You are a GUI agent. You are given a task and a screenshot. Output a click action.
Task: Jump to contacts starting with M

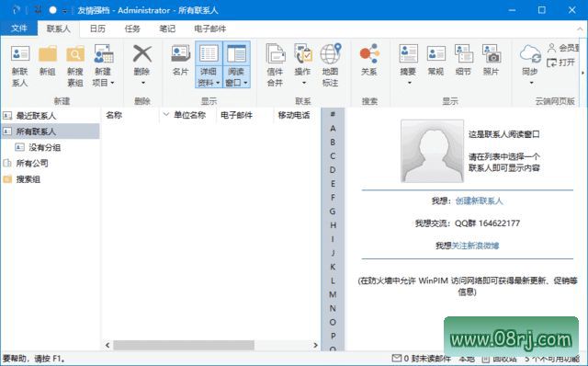(333, 294)
